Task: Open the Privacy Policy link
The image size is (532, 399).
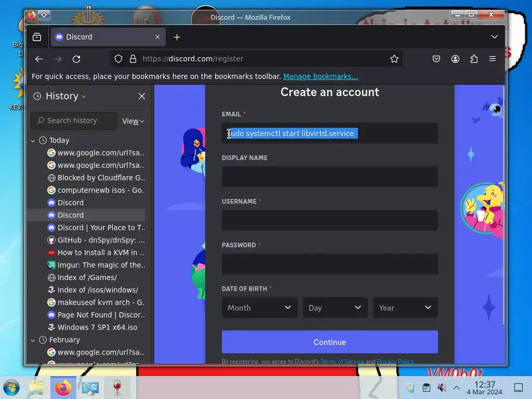Action: (x=395, y=362)
